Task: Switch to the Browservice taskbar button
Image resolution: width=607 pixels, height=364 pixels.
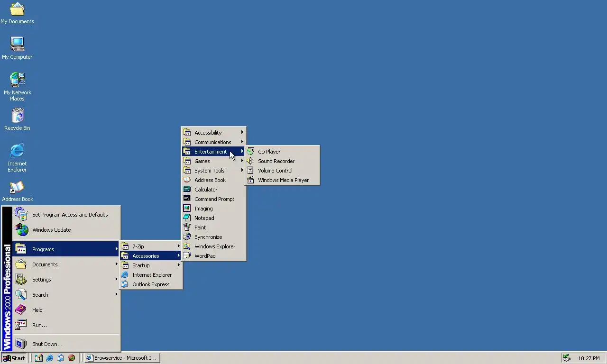Action: (122, 358)
